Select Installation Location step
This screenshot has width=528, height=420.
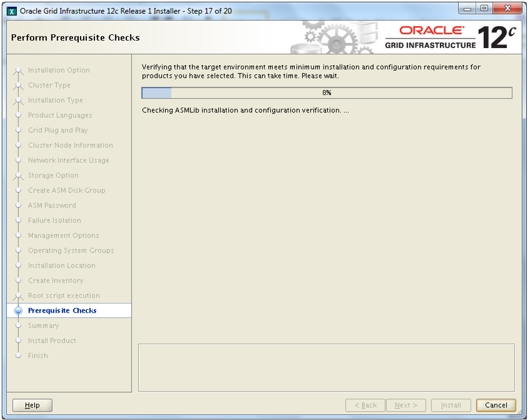61,266
